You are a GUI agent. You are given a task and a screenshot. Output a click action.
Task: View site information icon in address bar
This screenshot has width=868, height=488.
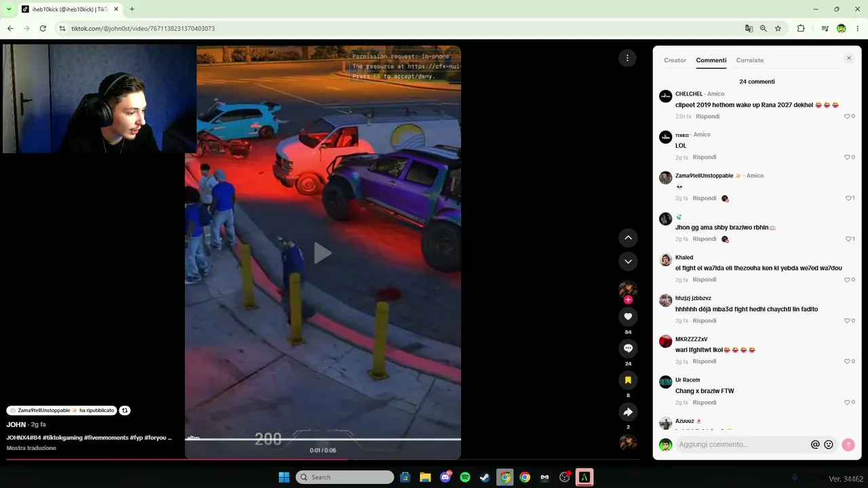62,28
